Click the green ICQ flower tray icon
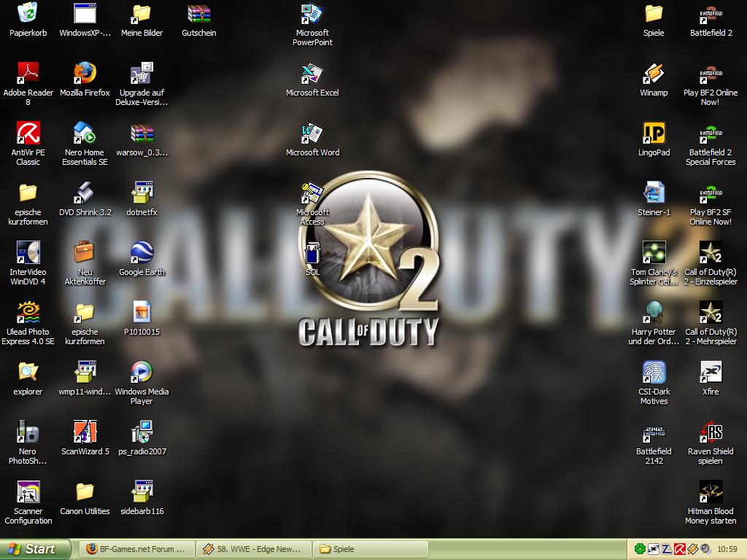747x560 pixels. click(640, 549)
